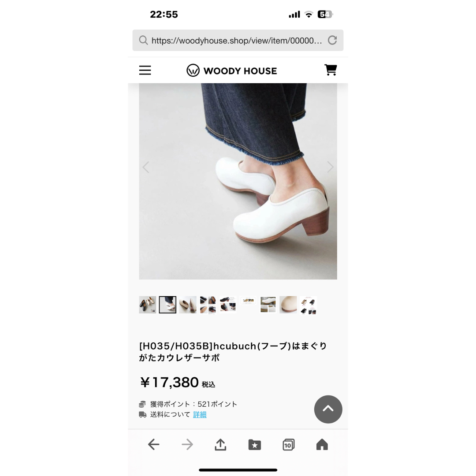The height and width of the screenshot is (476, 476).
Task: Click the scroll-to-top round button
Action: [328, 409]
